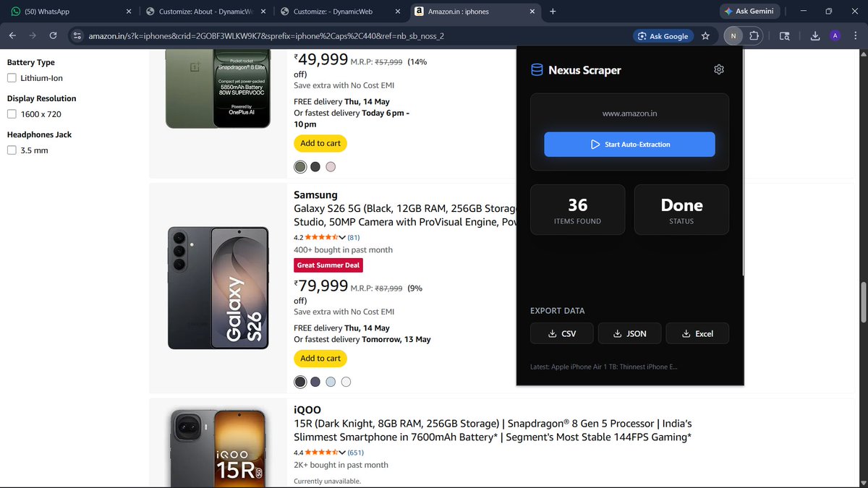Open the Chrome three-dot menu
Viewport: 868px width, 488px height.
pos(854,35)
